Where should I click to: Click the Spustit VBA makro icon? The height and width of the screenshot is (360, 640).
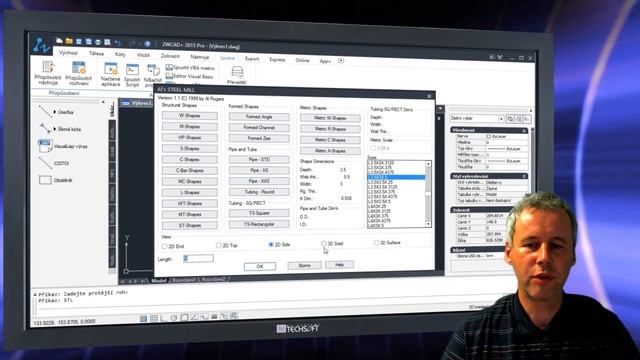[x=190, y=68]
